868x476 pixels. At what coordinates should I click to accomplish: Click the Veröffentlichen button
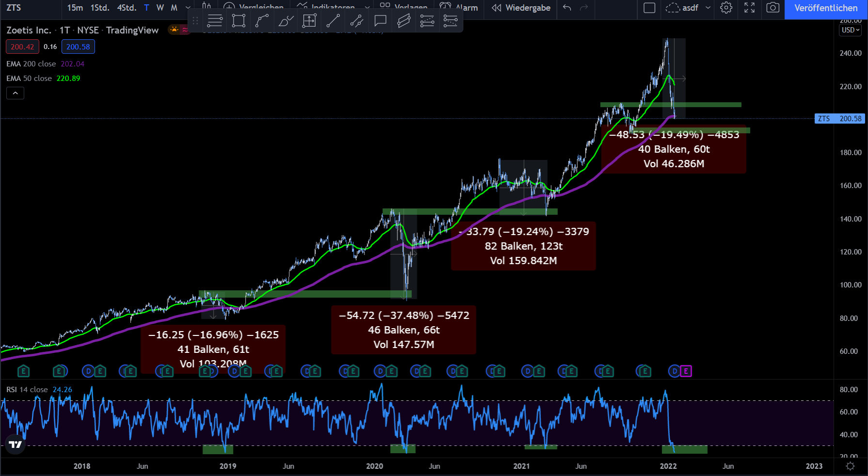(x=826, y=8)
